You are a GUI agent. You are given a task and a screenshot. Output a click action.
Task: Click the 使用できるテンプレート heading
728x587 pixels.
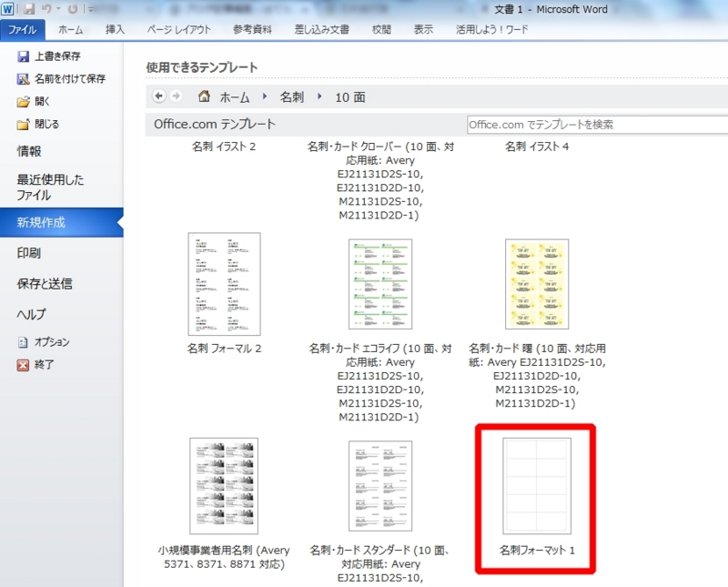point(202,68)
